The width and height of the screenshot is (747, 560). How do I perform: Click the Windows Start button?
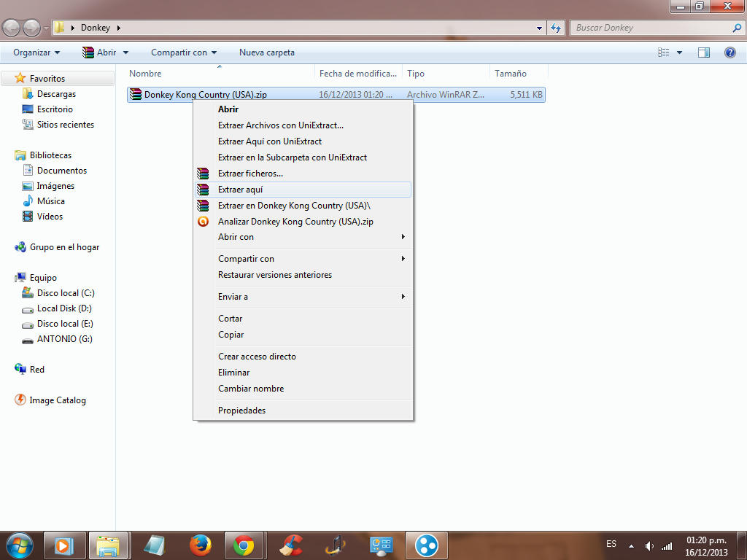(x=19, y=545)
